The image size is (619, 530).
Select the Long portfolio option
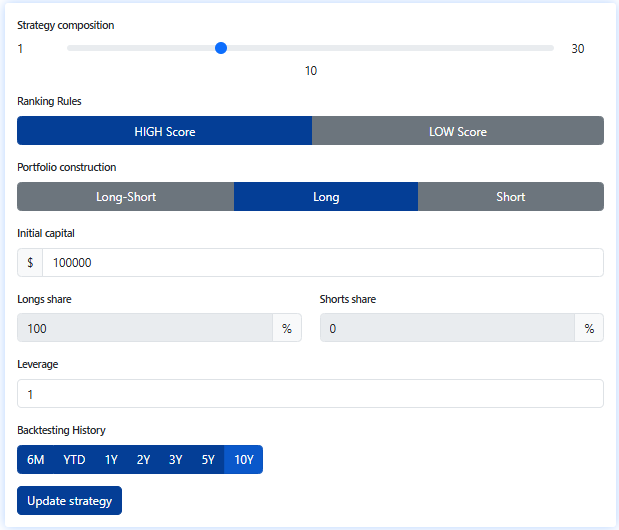tap(326, 197)
